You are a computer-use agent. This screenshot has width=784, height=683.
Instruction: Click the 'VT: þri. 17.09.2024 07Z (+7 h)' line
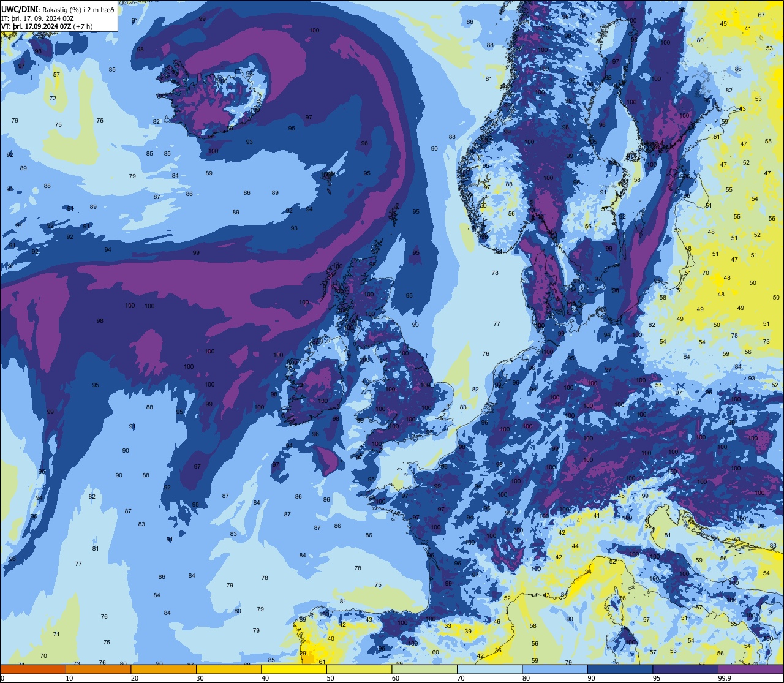coord(47,26)
